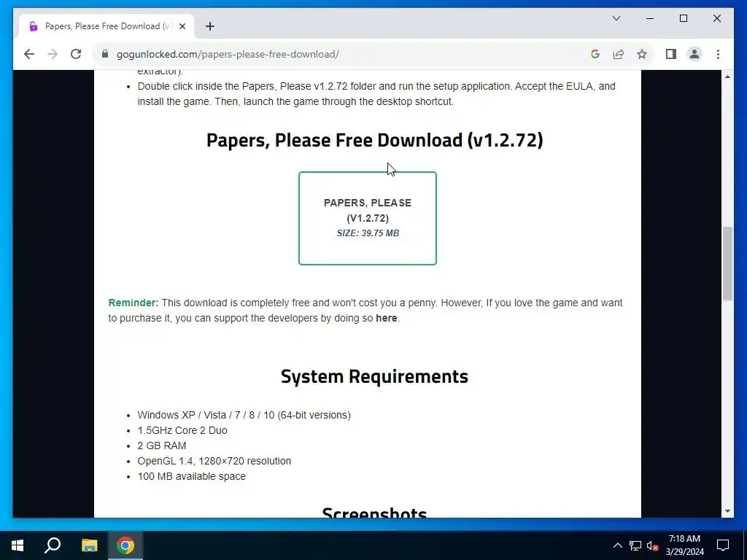Viewport: 747px width, 560px height.
Task: Click the 'Windows XP / Vista / 7 / 8 / 10' line
Action: coord(244,415)
